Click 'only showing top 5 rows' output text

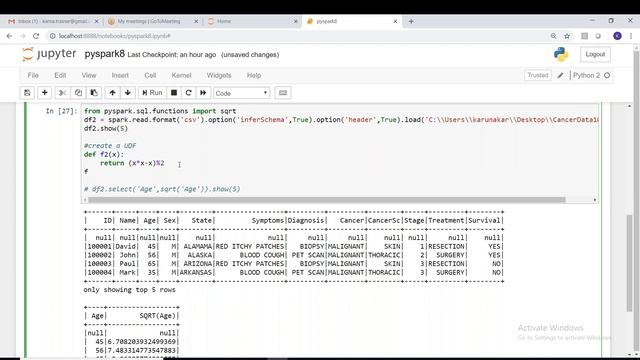pyautogui.click(x=129, y=290)
